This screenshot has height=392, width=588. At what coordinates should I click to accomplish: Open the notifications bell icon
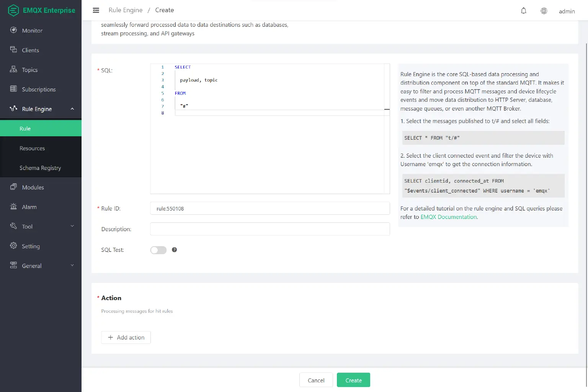click(x=523, y=11)
